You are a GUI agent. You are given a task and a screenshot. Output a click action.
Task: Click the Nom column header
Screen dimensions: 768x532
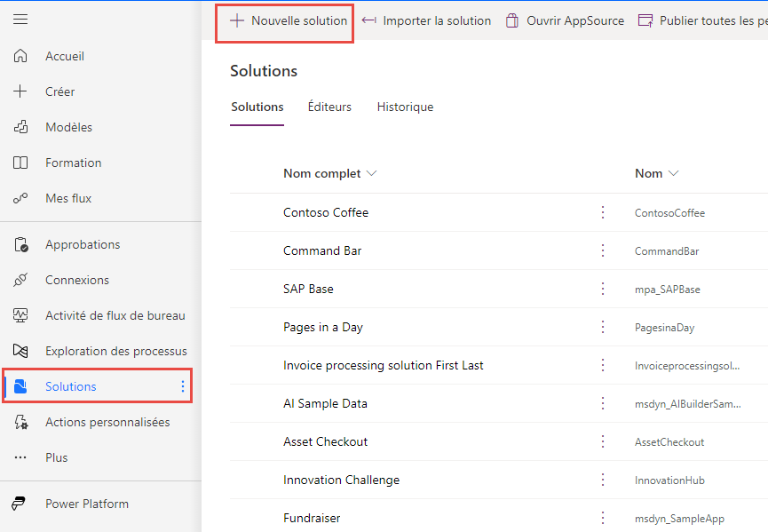click(648, 173)
